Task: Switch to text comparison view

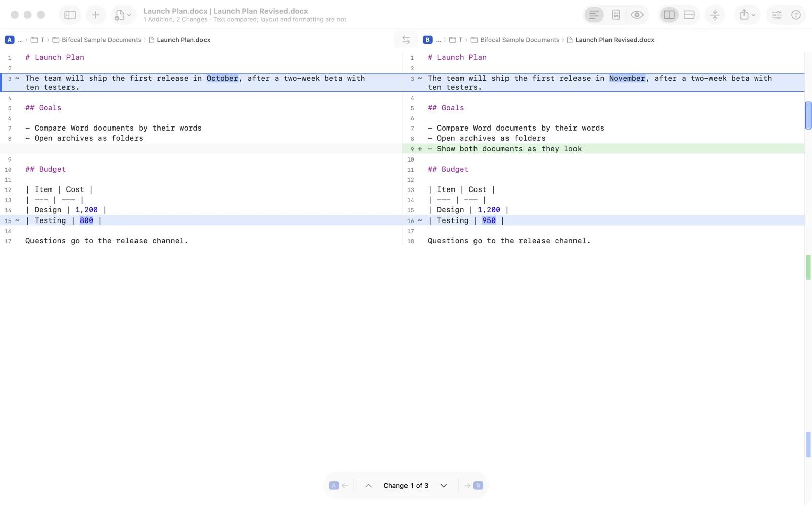Action: [x=594, y=15]
